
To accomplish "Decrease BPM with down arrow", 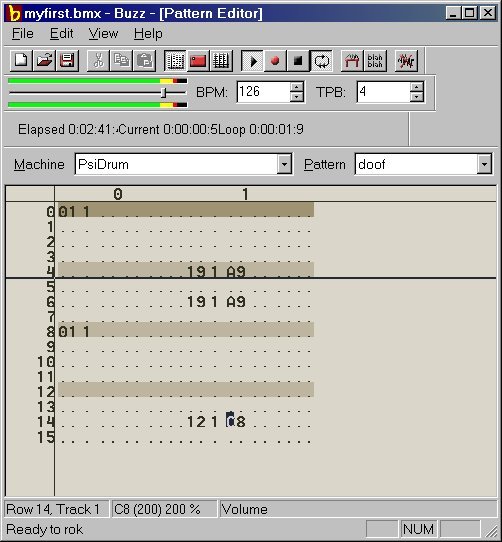I will [x=297, y=97].
